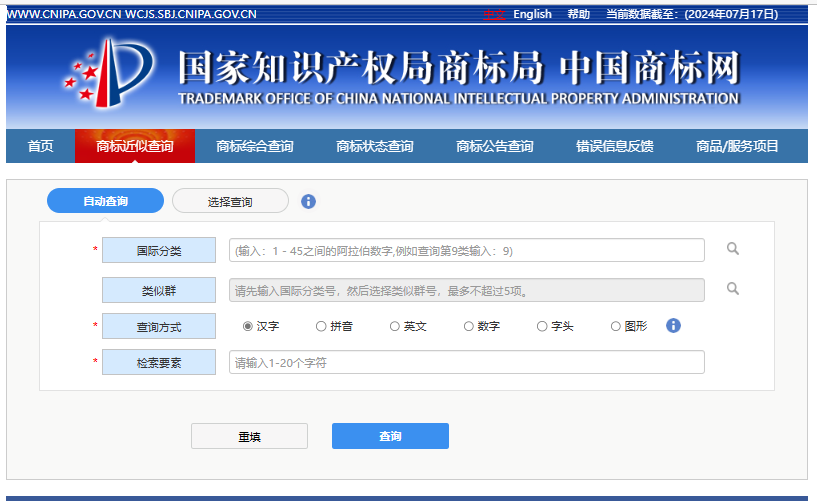The height and width of the screenshot is (501, 817).
Task: Click the blue 查询 search button
Action: pos(390,436)
